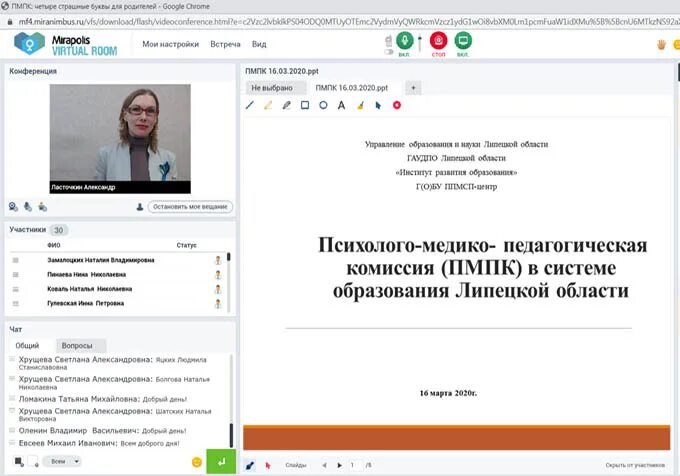Click Оленин Владимир Васильевич chat message

tap(102, 431)
